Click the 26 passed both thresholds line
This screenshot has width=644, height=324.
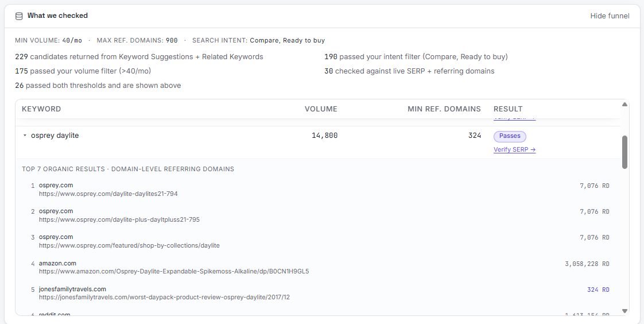click(98, 86)
